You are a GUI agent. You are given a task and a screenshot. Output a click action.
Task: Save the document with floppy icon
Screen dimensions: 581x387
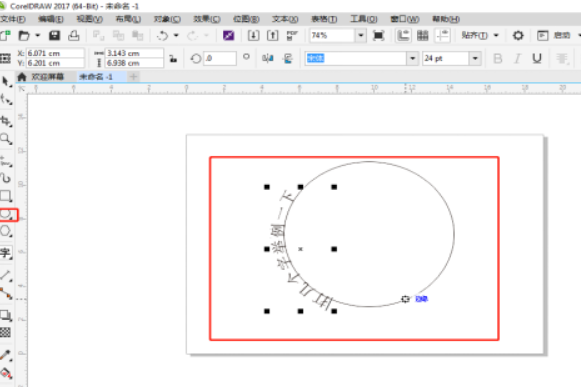coord(54,36)
